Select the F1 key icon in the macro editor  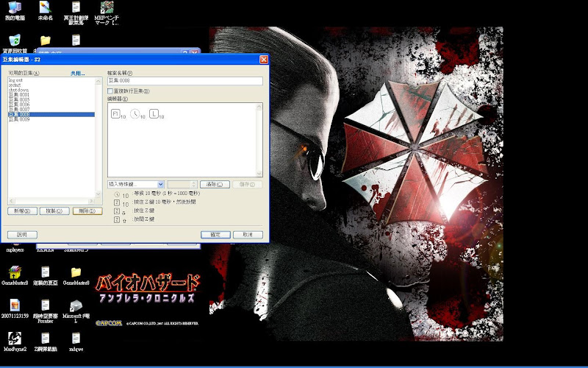point(115,114)
